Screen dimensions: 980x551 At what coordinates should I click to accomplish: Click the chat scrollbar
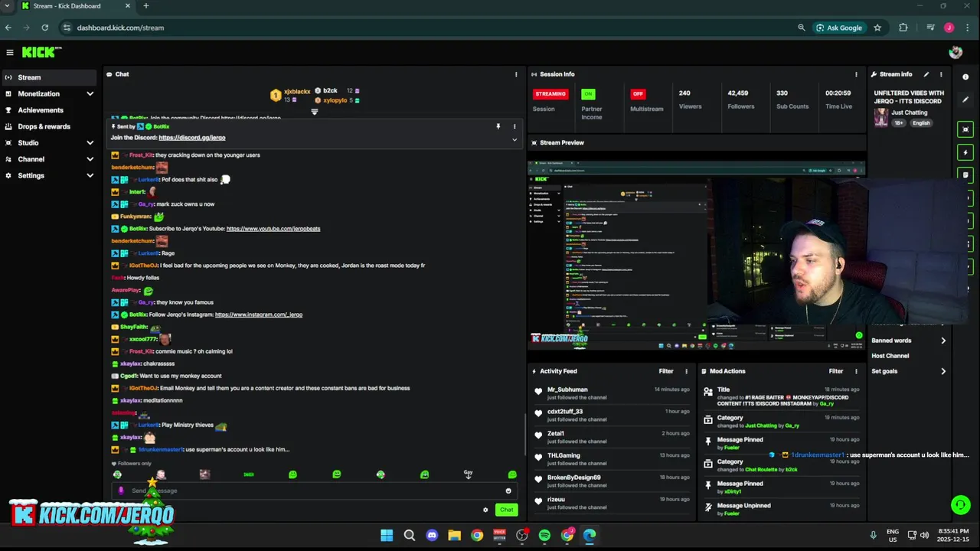point(524,436)
